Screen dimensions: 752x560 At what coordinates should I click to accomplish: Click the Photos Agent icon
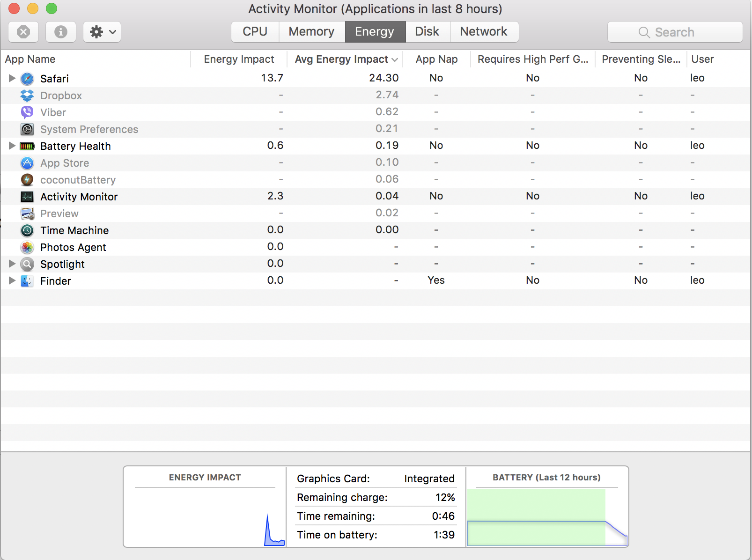tap(27, 247)
